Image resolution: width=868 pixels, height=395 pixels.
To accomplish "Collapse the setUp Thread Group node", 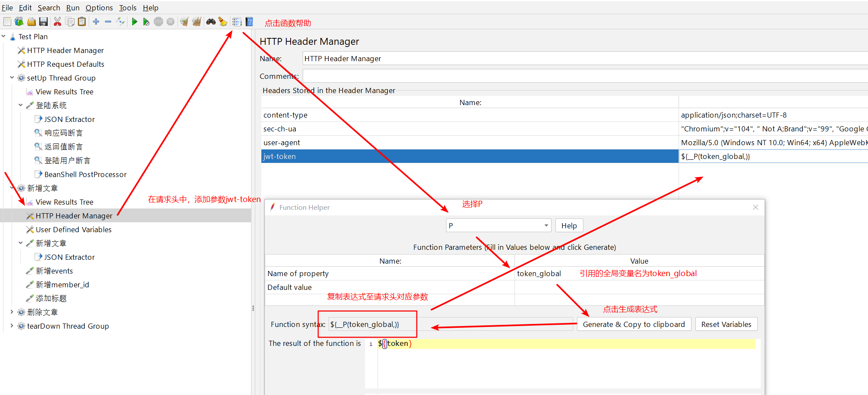I will pos(12,78).
